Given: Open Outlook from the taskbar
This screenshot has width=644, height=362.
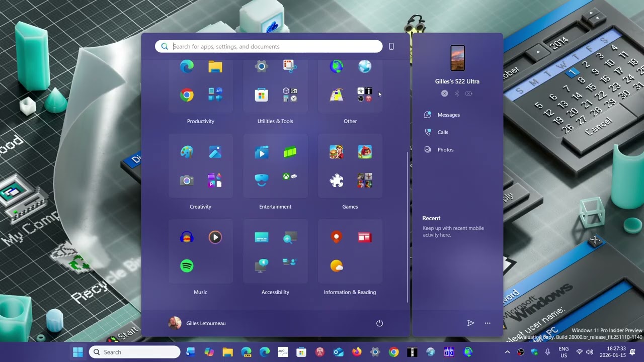Looking at the screenshot, I should click(338, 352).
